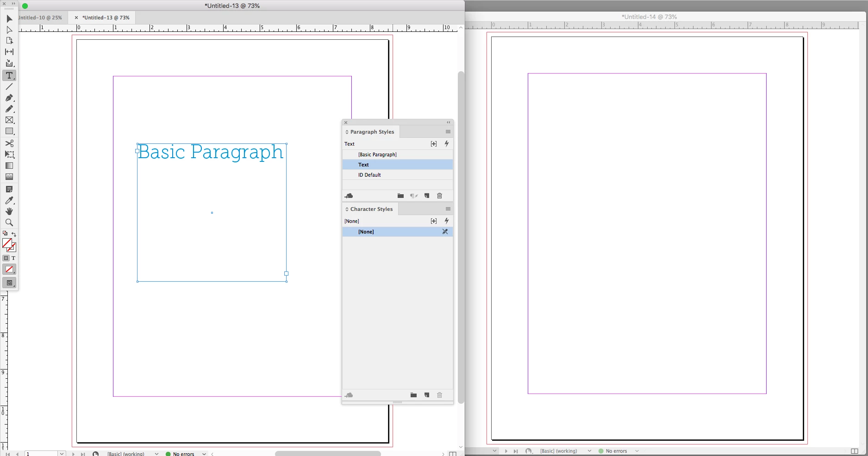Open Character Styles Quick Apply lightning bolt

coord(447,221)
